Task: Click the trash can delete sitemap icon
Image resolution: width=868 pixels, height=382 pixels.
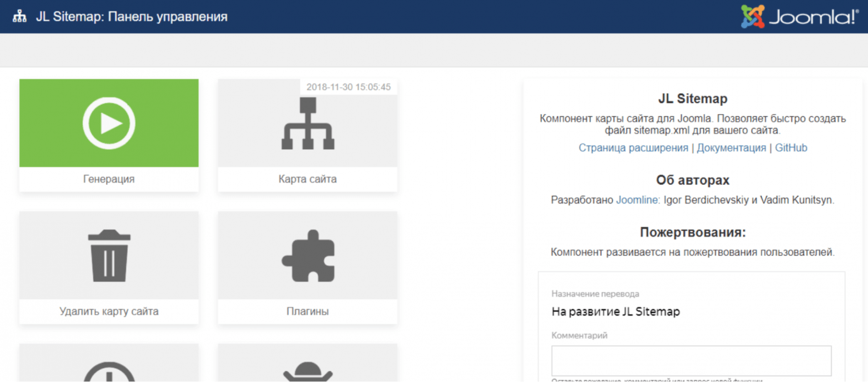Action: coord(108,256)
